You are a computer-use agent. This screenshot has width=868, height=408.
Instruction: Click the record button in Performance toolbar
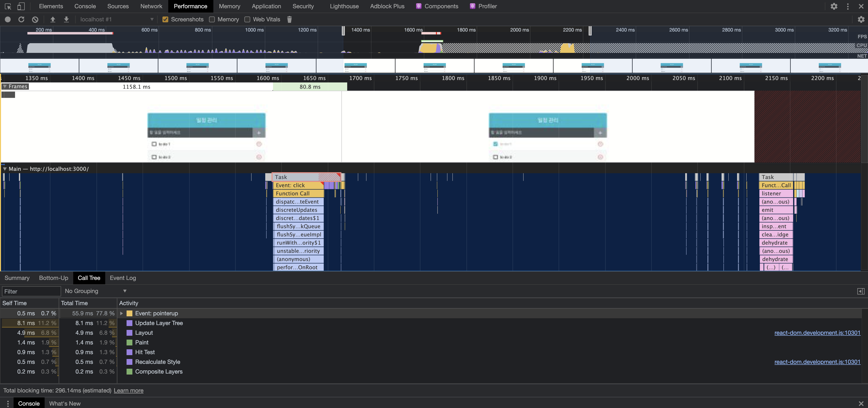[8, 20]
